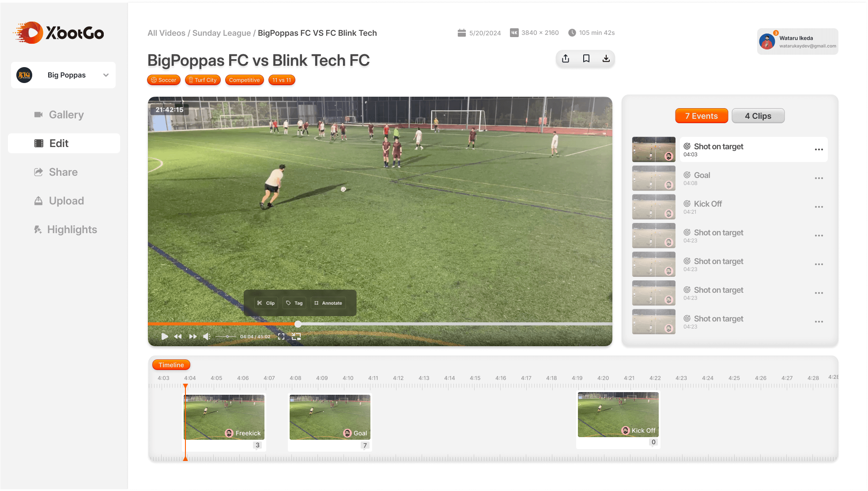Open the Wataru Ikeda profile avatar
This screenshot has height=491, width=868.
pos(767,42)
